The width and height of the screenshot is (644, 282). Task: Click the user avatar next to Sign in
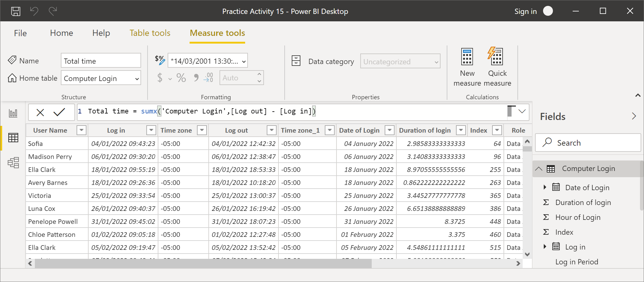(548, 11)
